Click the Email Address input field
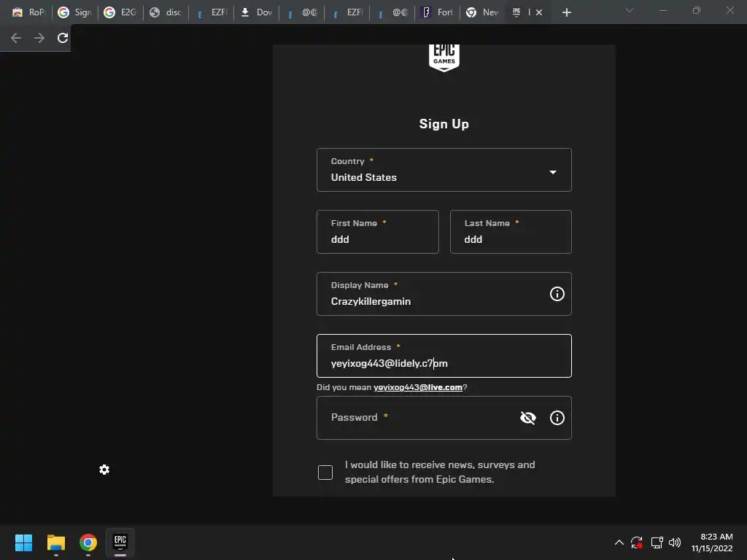This screenshot has width=747, height=560. click(444, 356)
